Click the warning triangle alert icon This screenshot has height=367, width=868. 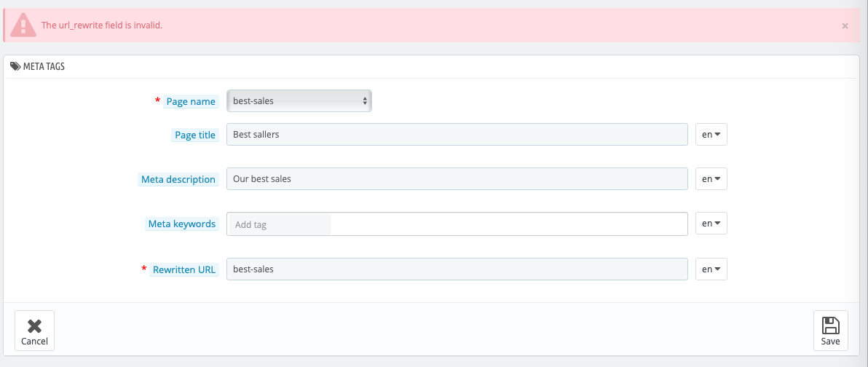pyautogui.click(x=23, y=25)
